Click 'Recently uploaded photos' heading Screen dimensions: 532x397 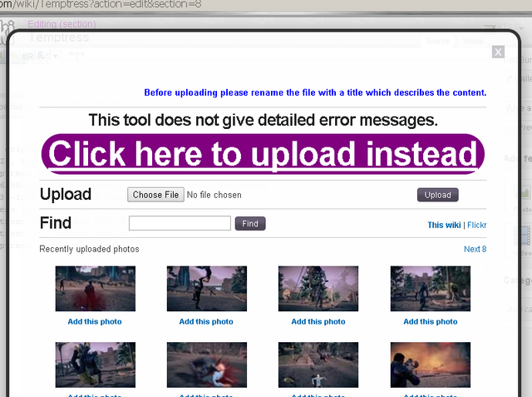[89, 249]
